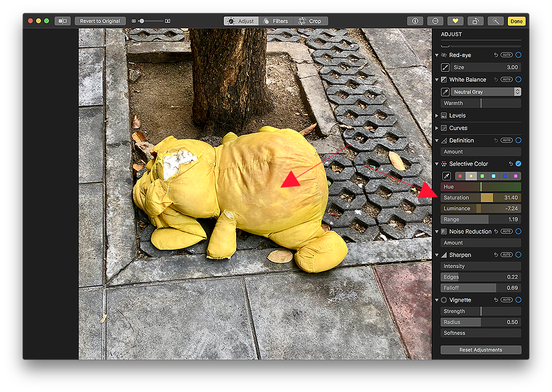This screenshot has height=392, width=552.
Task: Apply Auto Enhance magic wand
Action: tap(496, 21)
